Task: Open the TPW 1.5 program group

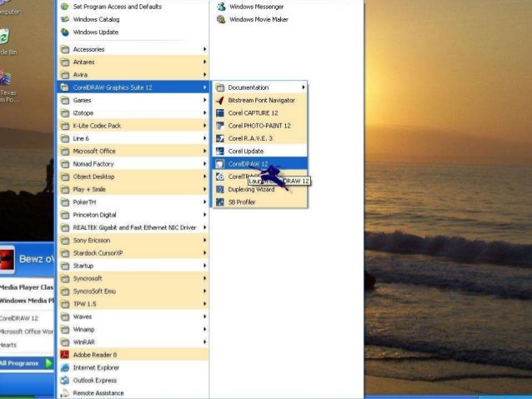Action: (133, 304)
